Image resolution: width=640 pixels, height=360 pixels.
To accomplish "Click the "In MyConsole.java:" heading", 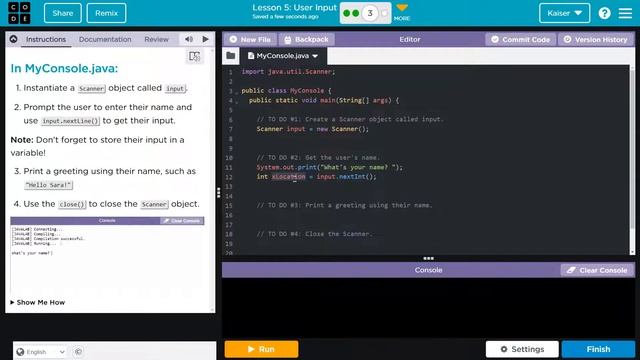I will [x=64, y=68].
